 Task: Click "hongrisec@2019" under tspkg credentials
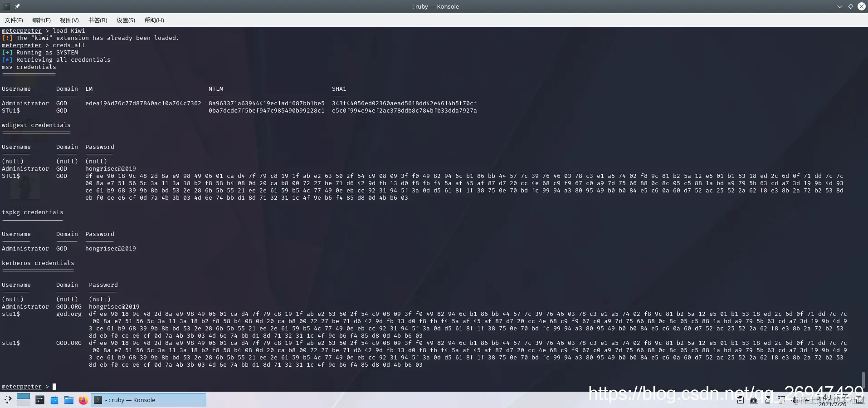point(111,249)
